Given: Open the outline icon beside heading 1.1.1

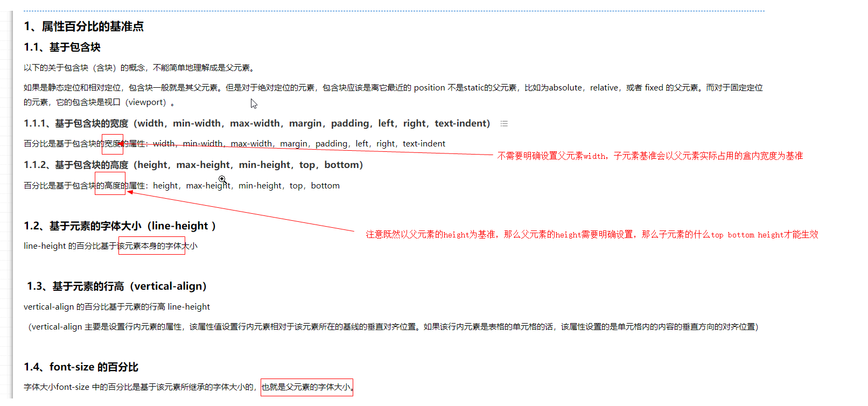Looking at the screenshot, I should point(504,124).
